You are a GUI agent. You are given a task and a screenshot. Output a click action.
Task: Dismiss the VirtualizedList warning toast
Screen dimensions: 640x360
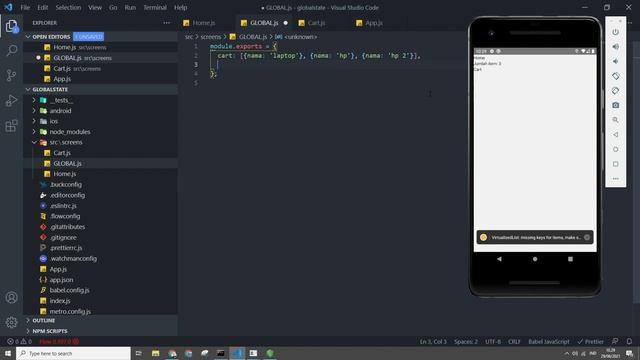pyautogui.click(x=587, y=237)
